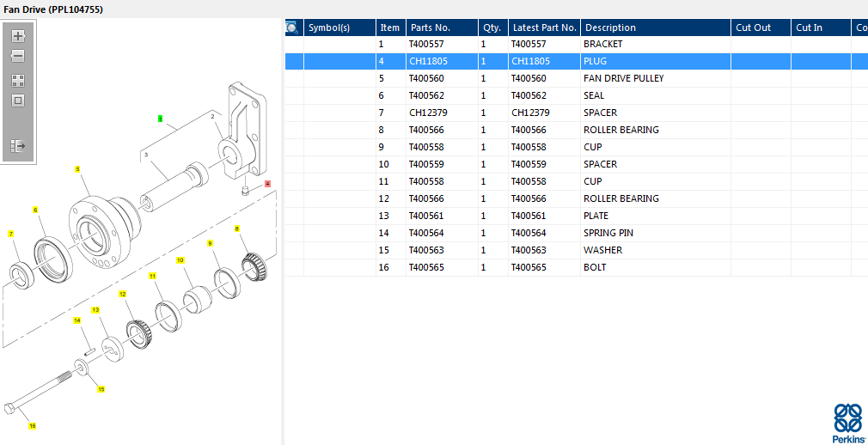Viewport: 868px width, 445px height.
Task: Select the T400559 SPACER row
Action: (577, 164)
